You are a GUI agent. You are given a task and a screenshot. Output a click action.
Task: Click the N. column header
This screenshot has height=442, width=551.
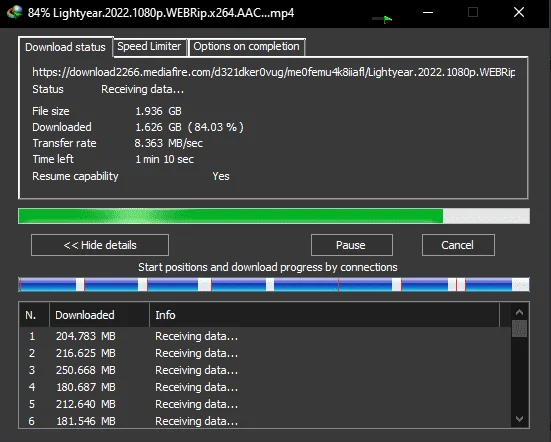(x=34, y=315)
